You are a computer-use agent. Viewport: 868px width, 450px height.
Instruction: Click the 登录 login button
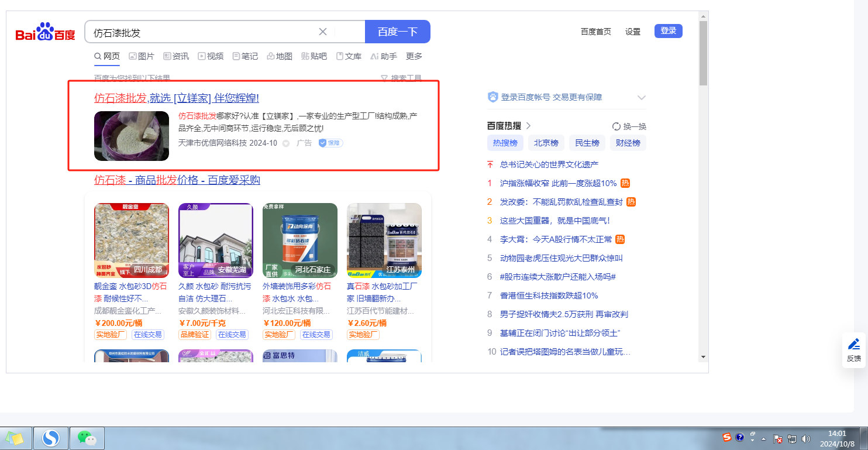point(669,31)
